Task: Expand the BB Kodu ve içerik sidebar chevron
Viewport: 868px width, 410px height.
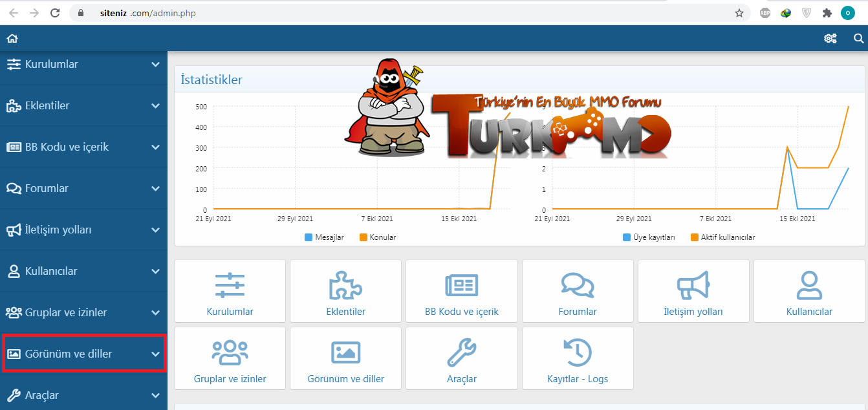Action: tap(155, 147)
